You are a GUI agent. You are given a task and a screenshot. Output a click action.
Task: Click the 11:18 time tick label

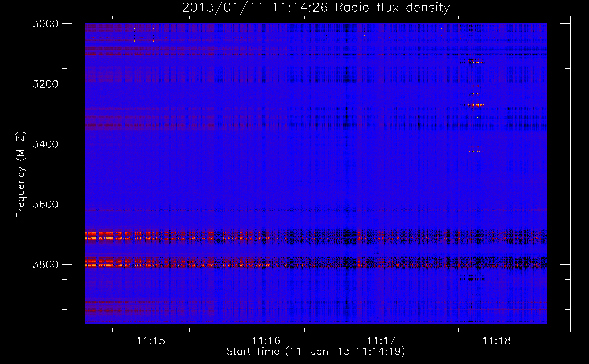point(497,341)
